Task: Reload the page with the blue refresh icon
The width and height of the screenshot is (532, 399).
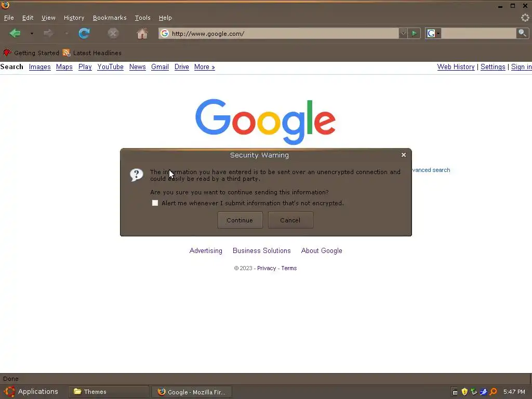Action: coord(84,33)
